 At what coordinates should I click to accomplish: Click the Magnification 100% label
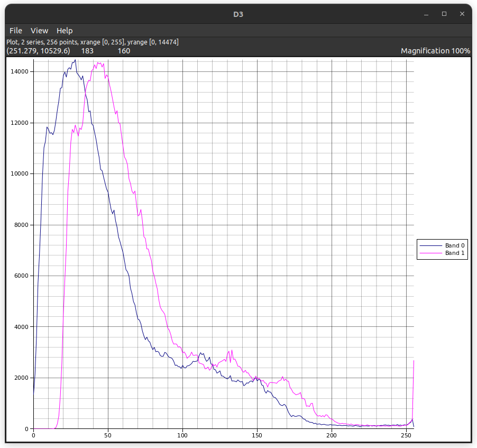pos(435,51)
